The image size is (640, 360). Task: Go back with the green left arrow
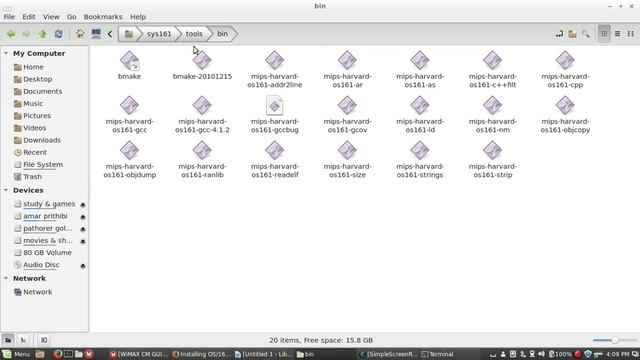point(11,34)
